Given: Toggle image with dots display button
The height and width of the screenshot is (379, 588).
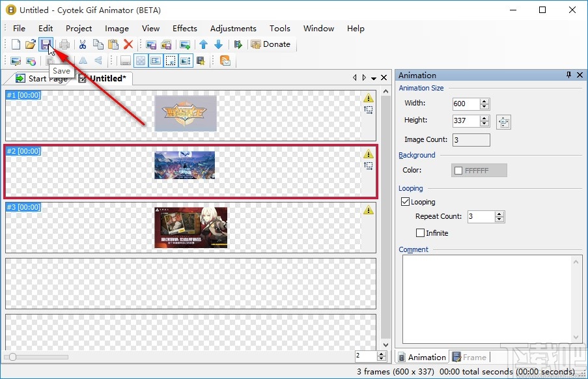Looking at the screenshot, I should (x=186, y=61).
